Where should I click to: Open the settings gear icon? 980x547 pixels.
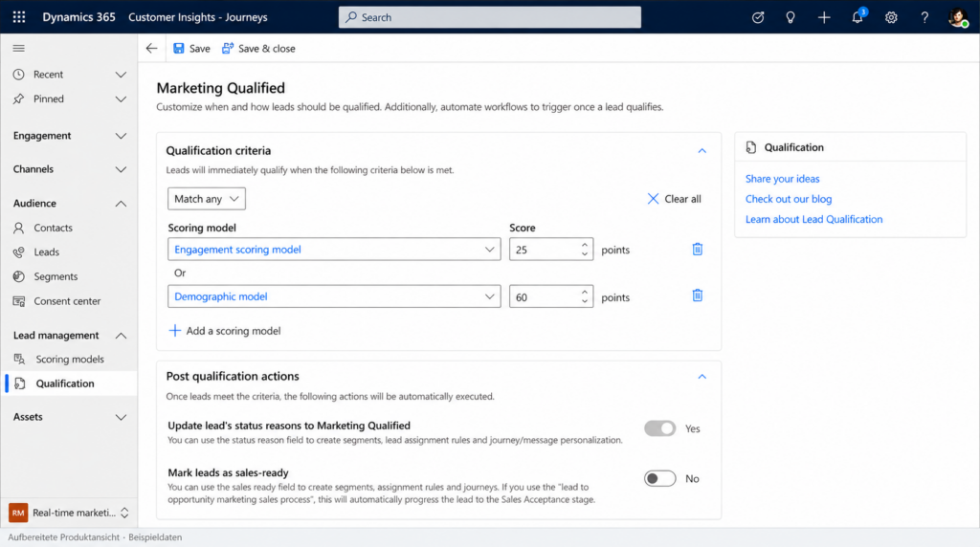(x=891, y=17)
